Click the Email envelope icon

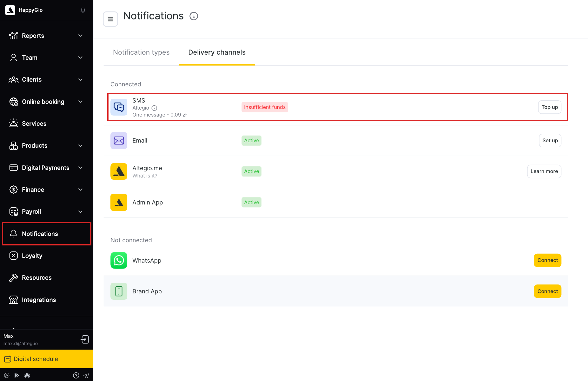pyautogui.click(x=119, y=140)
